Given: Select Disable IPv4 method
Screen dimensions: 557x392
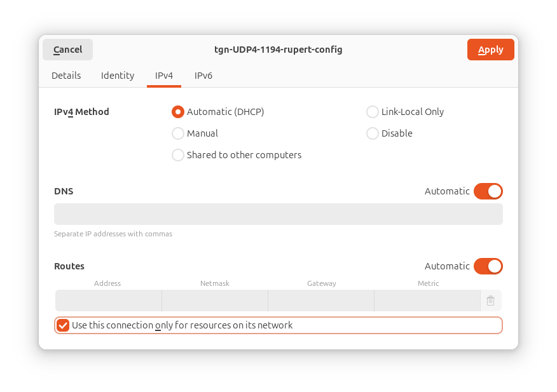Looking at the screenshot, I should 372,133.
